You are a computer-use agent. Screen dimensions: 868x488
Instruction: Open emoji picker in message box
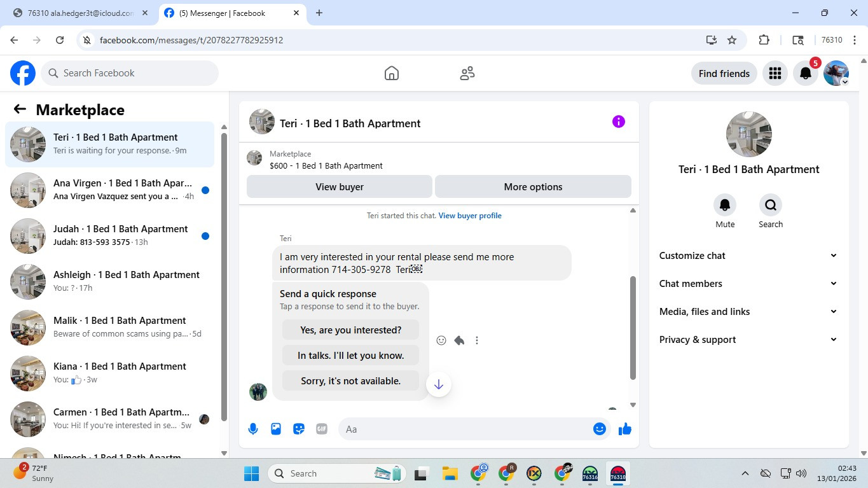click(x=599, y=429)
